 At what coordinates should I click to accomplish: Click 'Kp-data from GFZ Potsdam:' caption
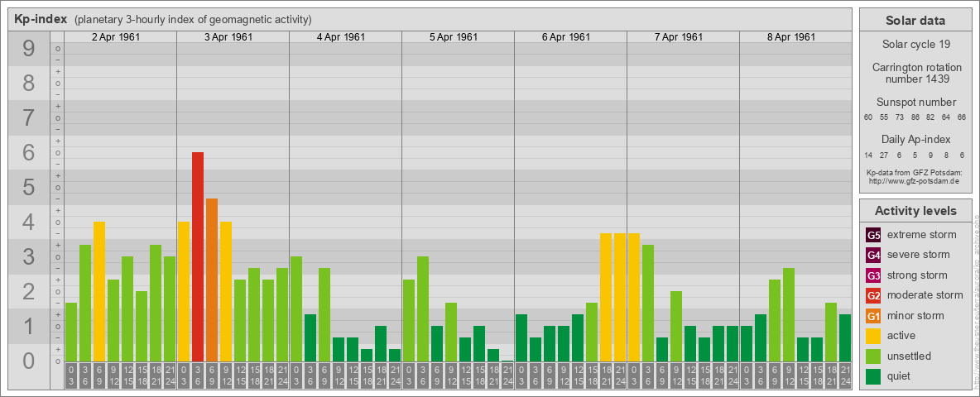click(914, 172)
